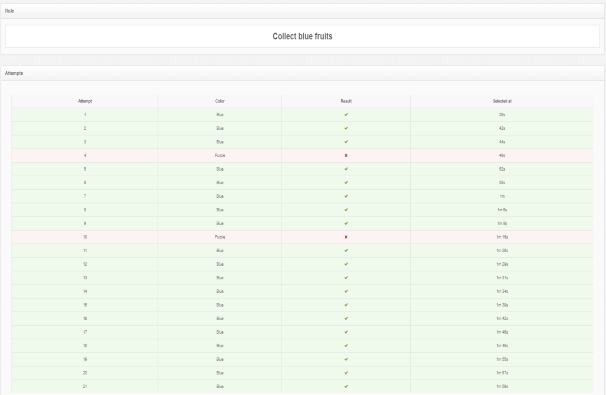The width and height of the screenshot is (606, 395).
Task: Click the Attempt column header
Action: click(85, 101)
